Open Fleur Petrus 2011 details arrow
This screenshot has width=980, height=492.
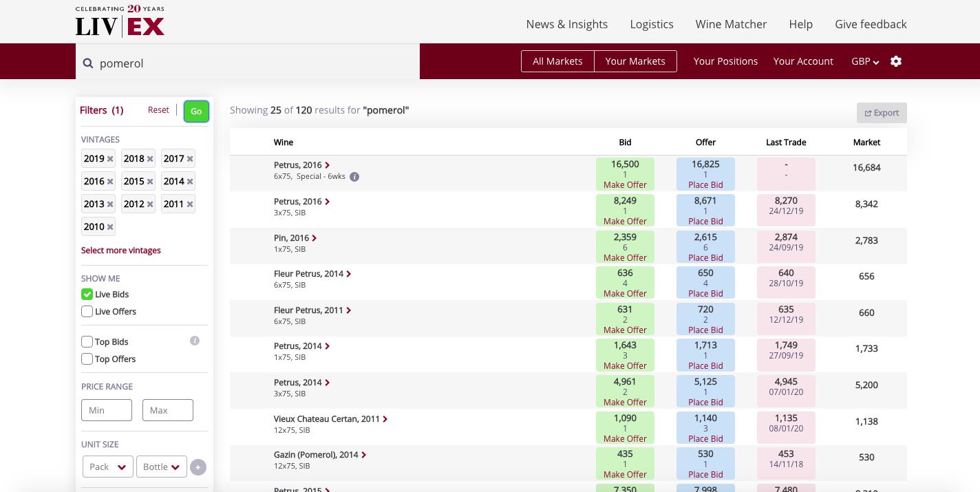[x=349, y=310]
